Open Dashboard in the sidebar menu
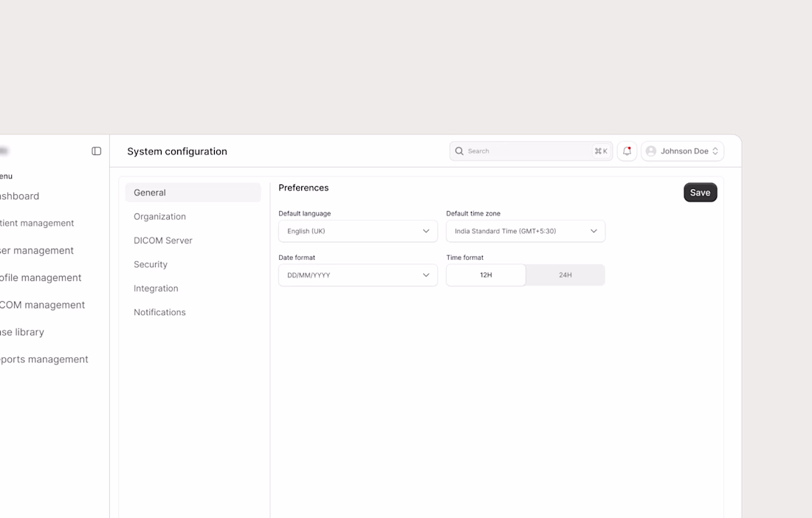The width and height of the screenshot is (812, 518). click(x=20, y=196)
